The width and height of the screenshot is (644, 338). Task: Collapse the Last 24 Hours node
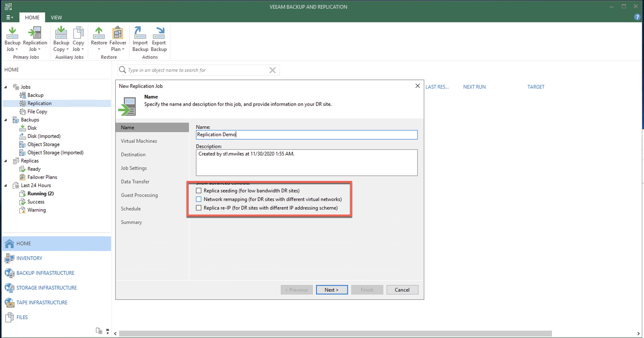point(6,185)
